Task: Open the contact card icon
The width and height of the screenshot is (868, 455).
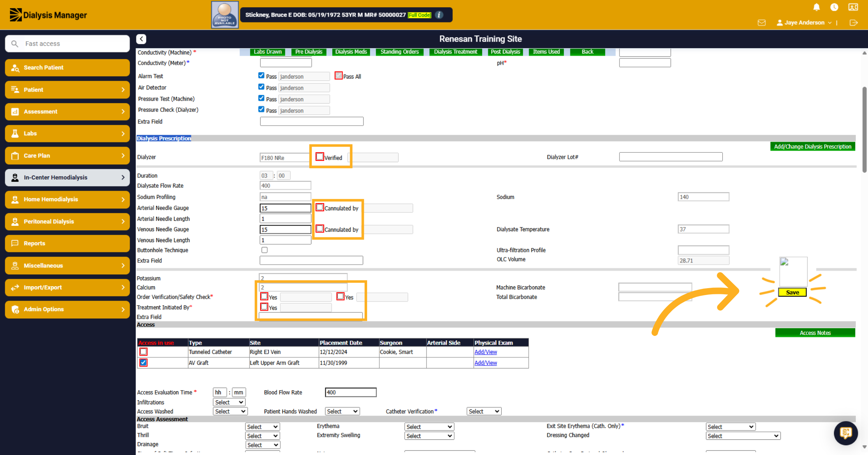Action: click(853, 7)
